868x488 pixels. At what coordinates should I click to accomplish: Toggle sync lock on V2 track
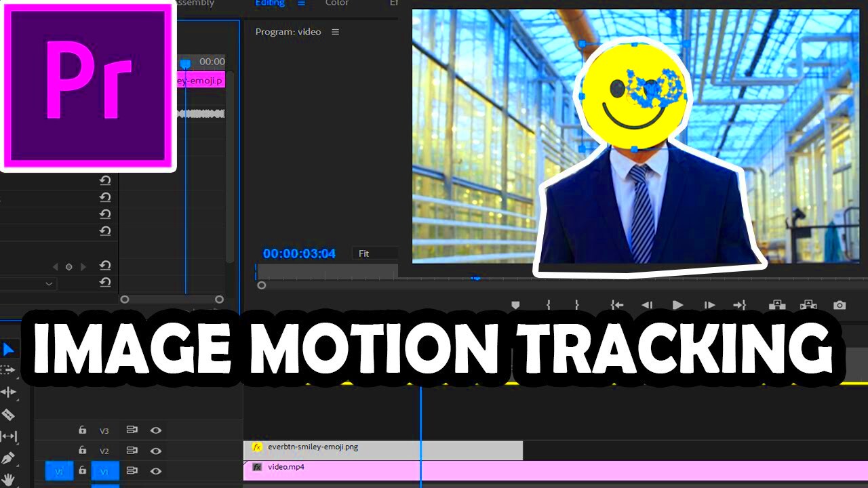pos(132,450)
